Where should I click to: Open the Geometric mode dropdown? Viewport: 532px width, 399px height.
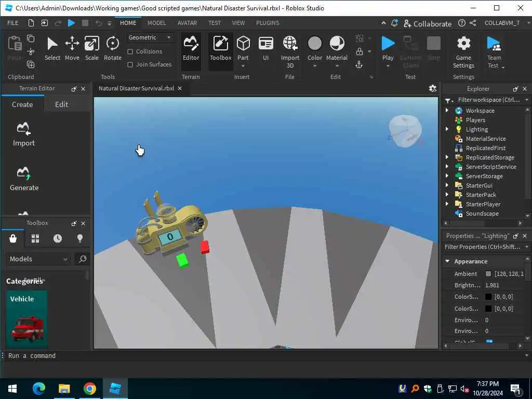click(x=150, y=37)
